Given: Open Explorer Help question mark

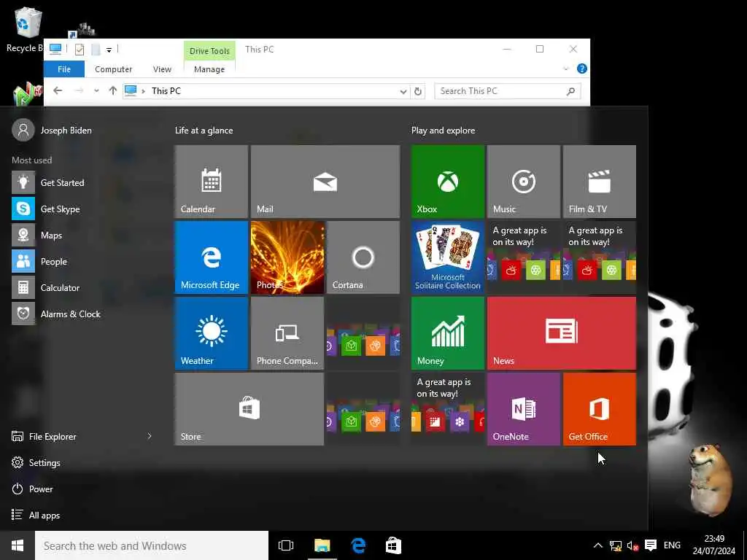Looking at the screenshot, I should 581,69.
